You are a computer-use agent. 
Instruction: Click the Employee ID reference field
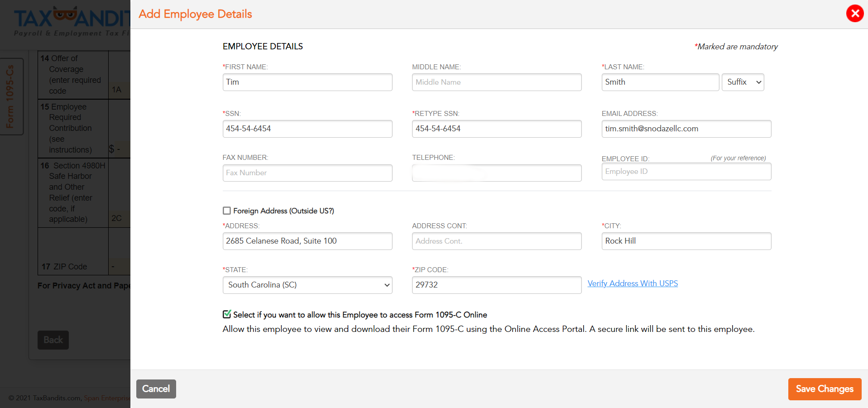686,171
